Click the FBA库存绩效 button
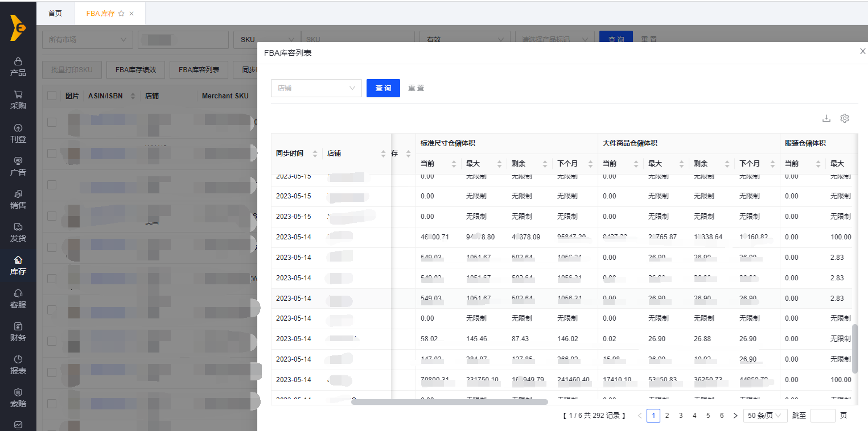This screenshot has height=431, width=868. [x=135, y=70]
